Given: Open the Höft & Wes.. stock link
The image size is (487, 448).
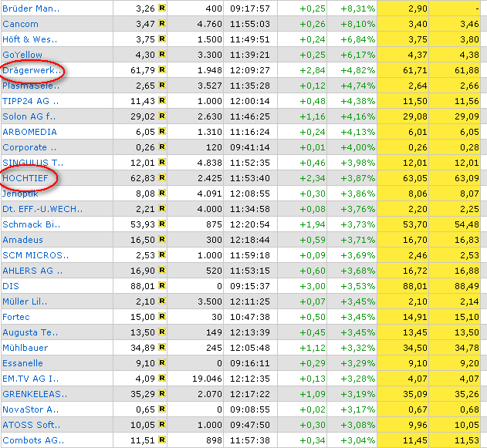Looking at the screenshot, I should (30, 39).
